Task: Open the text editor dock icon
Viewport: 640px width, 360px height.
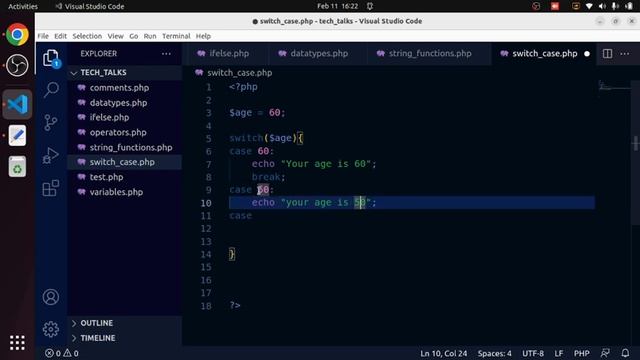Action: click(17, 136)
